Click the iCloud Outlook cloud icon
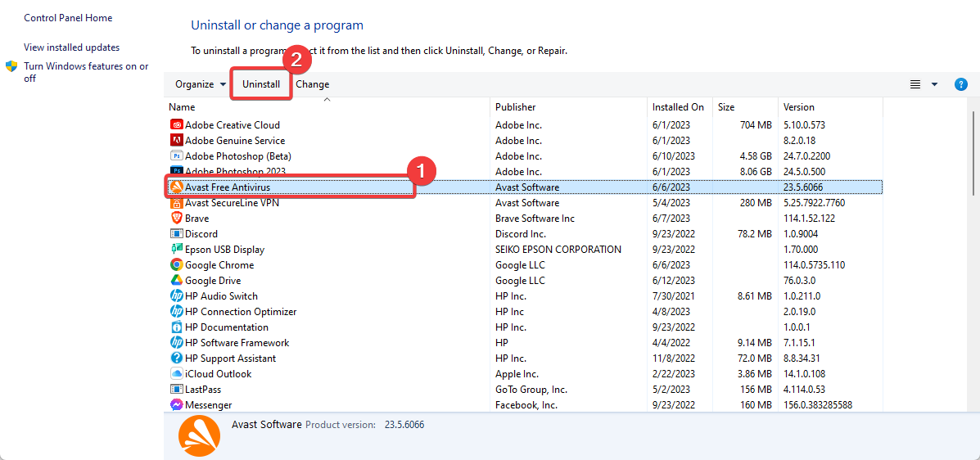 176,374
